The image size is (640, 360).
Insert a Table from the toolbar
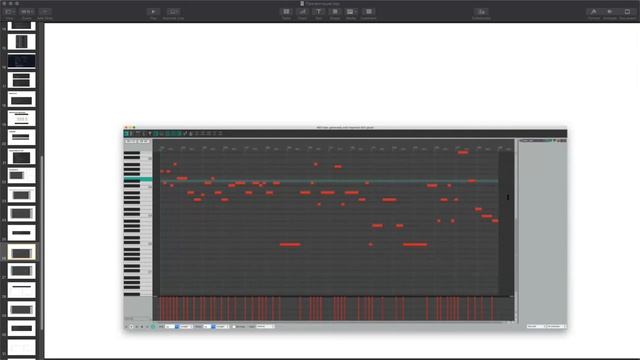pyautogui.click(x=286, y=12)
